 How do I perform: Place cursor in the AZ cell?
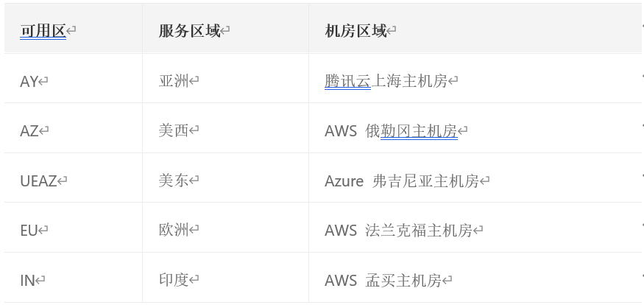coord(29,131)
